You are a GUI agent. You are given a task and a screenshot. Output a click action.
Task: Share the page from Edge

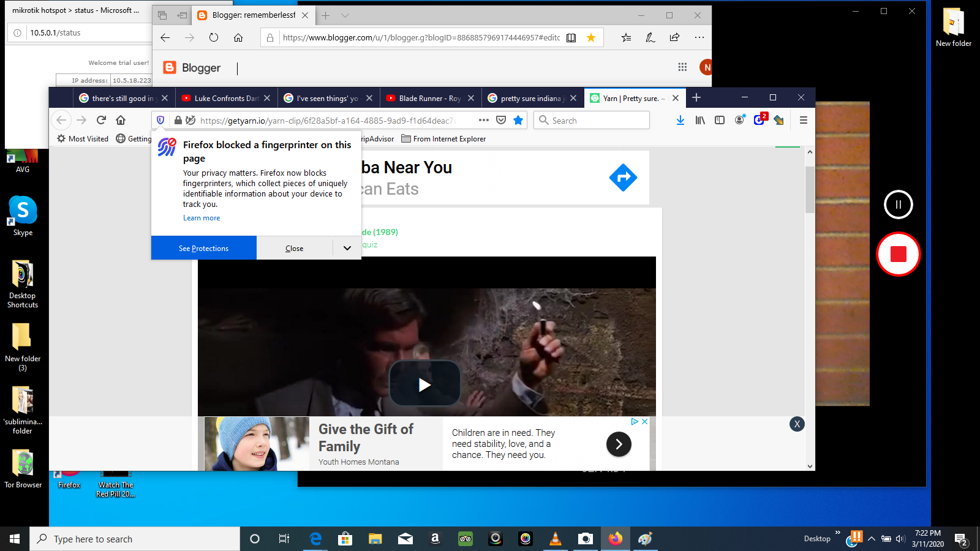click(674, 37)
